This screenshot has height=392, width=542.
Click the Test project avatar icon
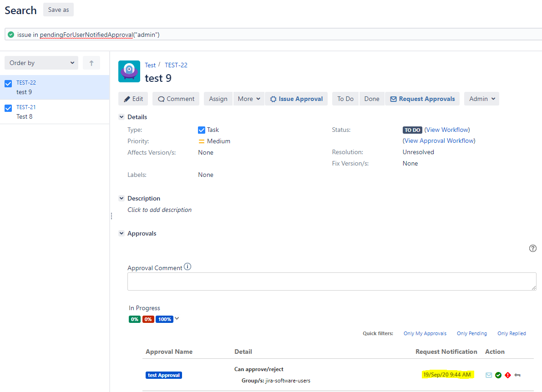point(129,71)
